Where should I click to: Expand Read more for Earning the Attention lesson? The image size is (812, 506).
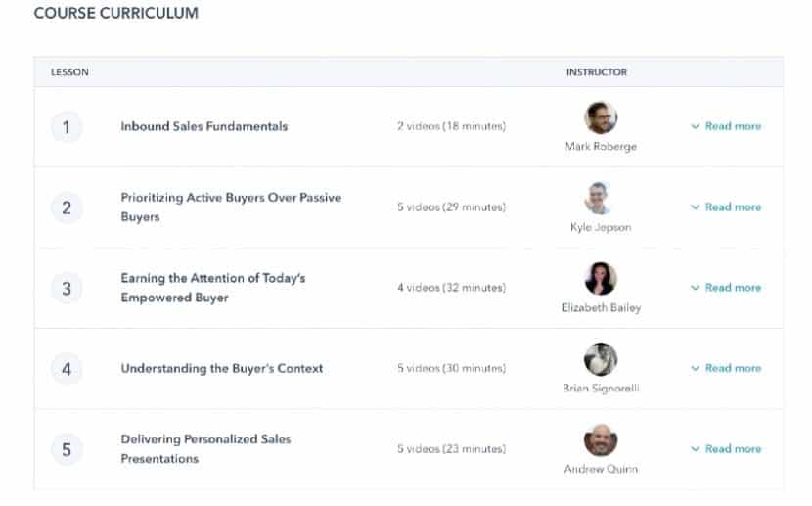(x=726, y=288)
